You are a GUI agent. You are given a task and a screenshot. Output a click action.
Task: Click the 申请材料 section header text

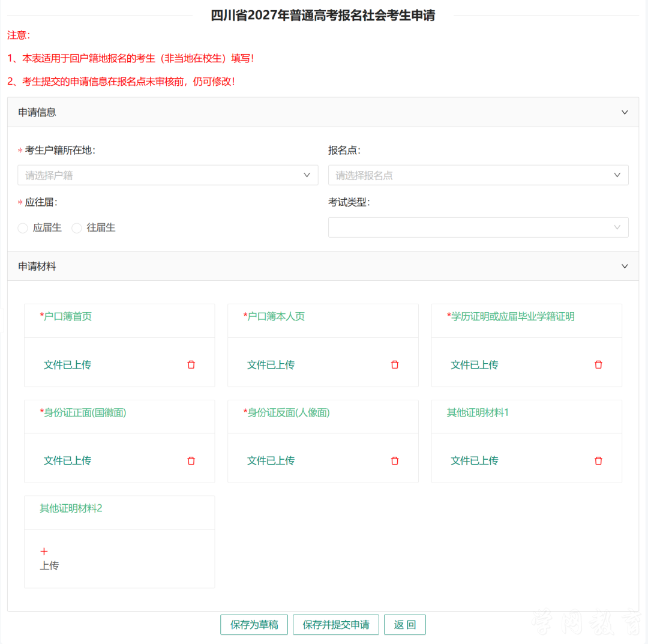pos(37,266)
